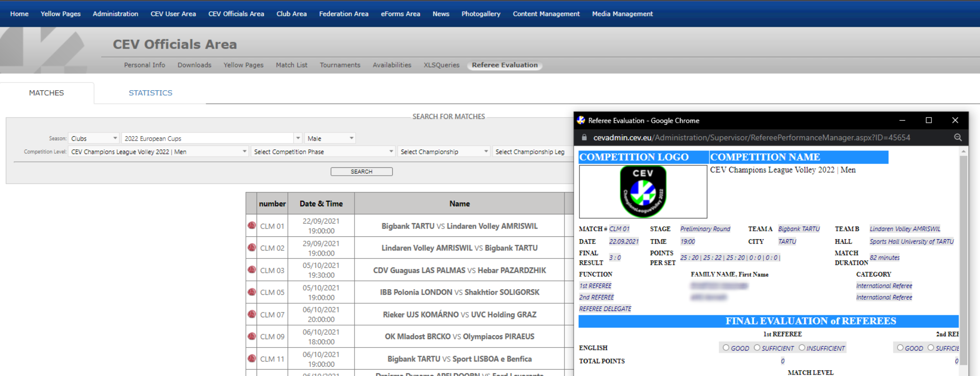Select INSUFFICIENT English rating for 1st referee
This screenshot has height=376, width=980.
point(802,347)
